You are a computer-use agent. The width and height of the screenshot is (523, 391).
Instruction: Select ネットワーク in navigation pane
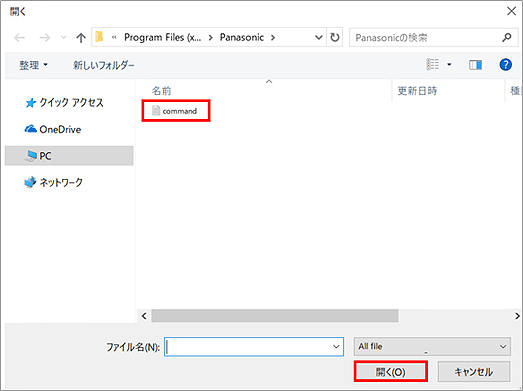(54, 182)
